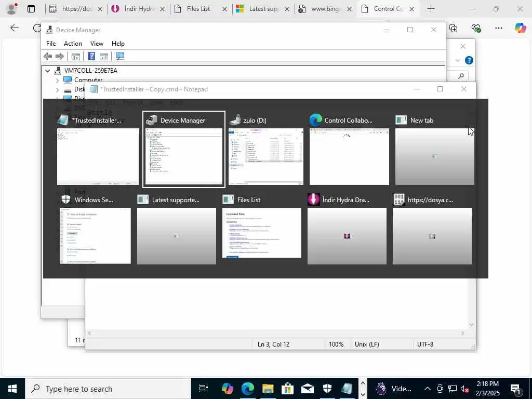Toggle the action pane toolbar icon in Device Manager
The width and height of the screenshot is (532, 399).
tap(104, 56)
